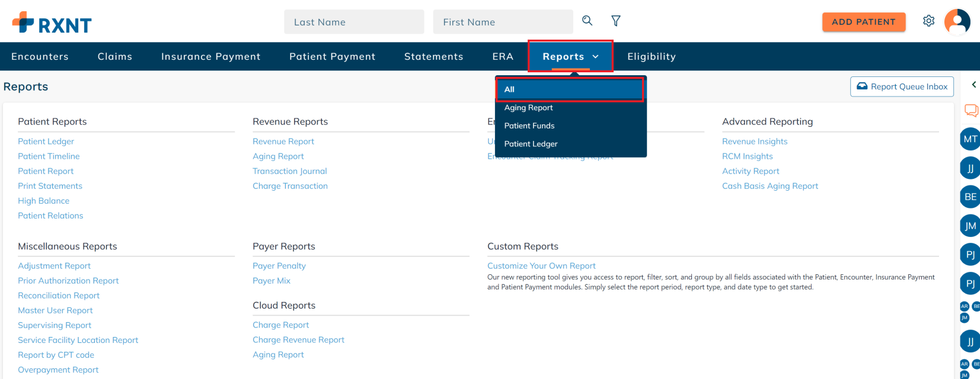
Task: Click the user profile avatar
Action: tap(957, 22)
